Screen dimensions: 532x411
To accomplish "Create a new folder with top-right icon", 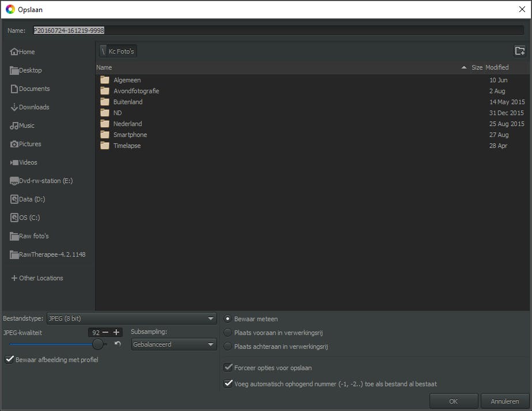I will pos(520,51).
